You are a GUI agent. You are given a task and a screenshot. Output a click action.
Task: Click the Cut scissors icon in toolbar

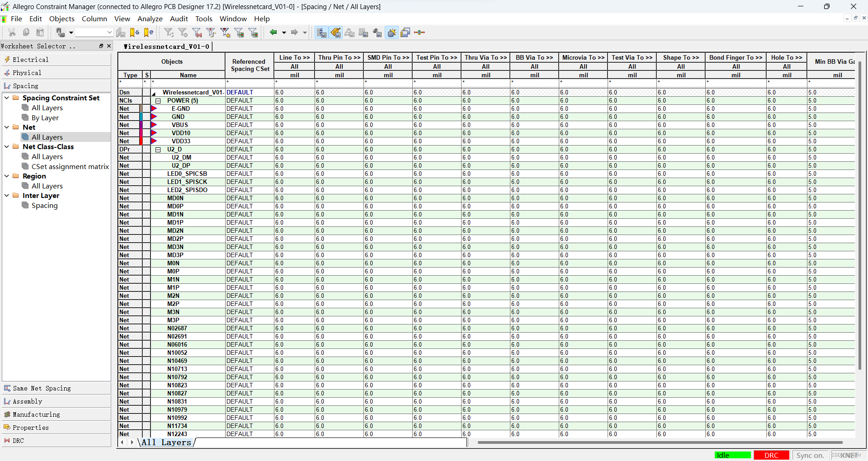pos(12,32)
